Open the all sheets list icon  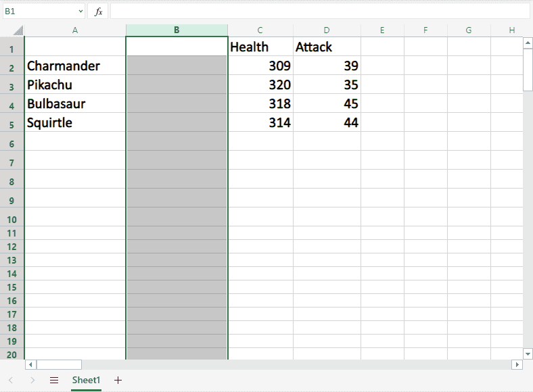pos(54,381)
